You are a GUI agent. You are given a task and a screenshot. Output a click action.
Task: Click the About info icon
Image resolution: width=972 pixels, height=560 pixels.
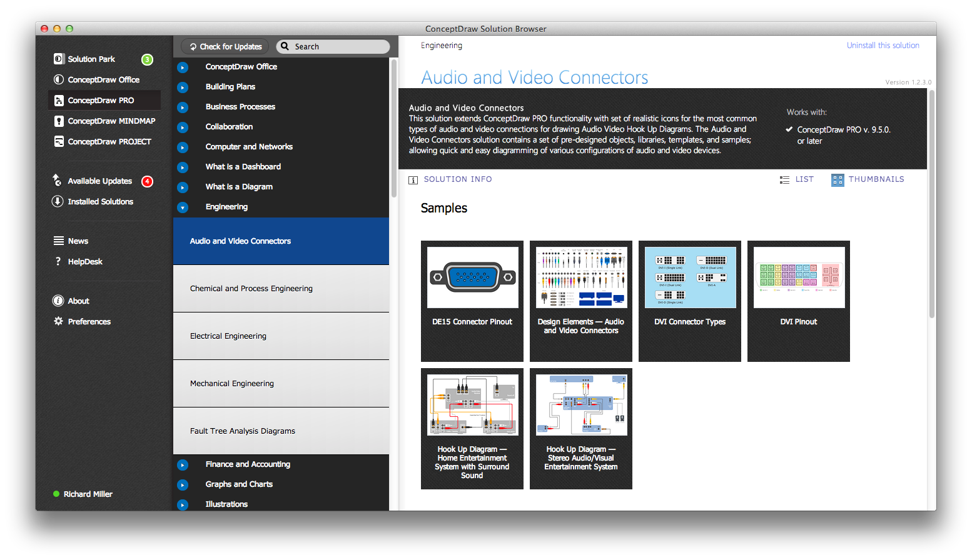(58, 301)
